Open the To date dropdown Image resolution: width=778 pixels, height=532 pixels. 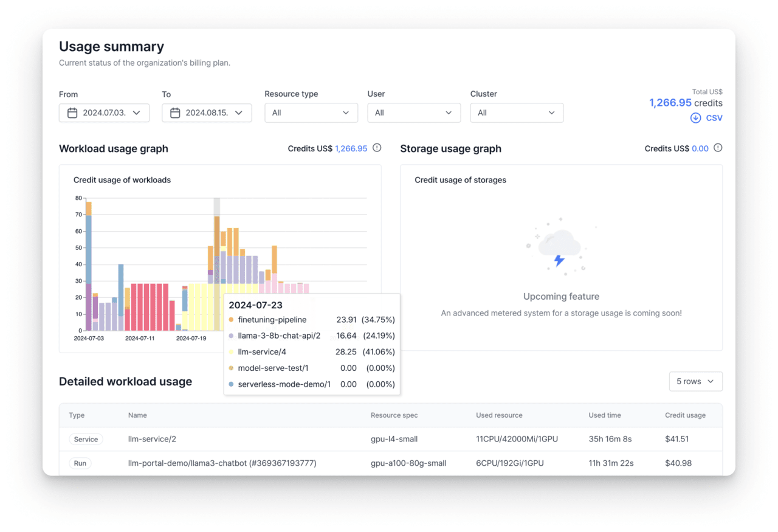pos(207,113)
